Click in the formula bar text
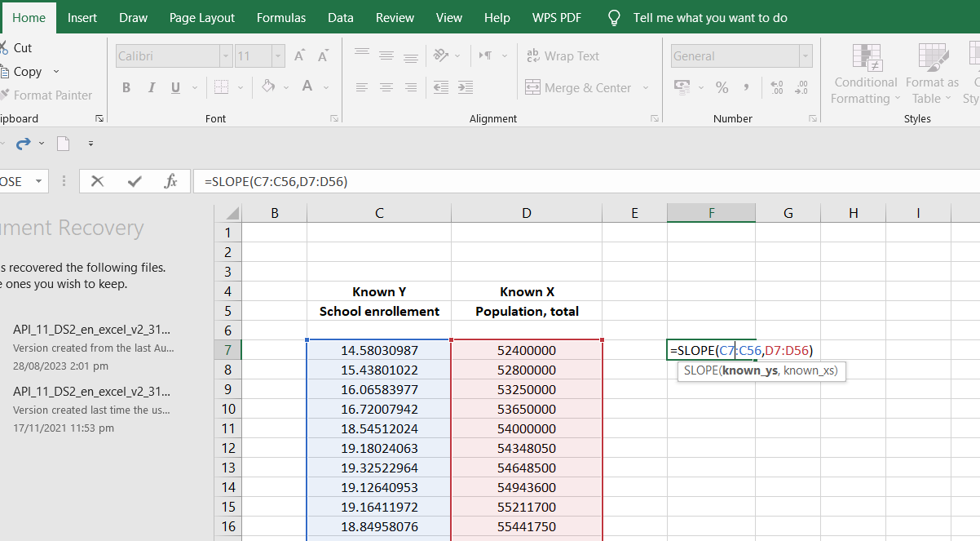Image resolution: width=980 pixels, height=541 pixels. coord(276,181)
